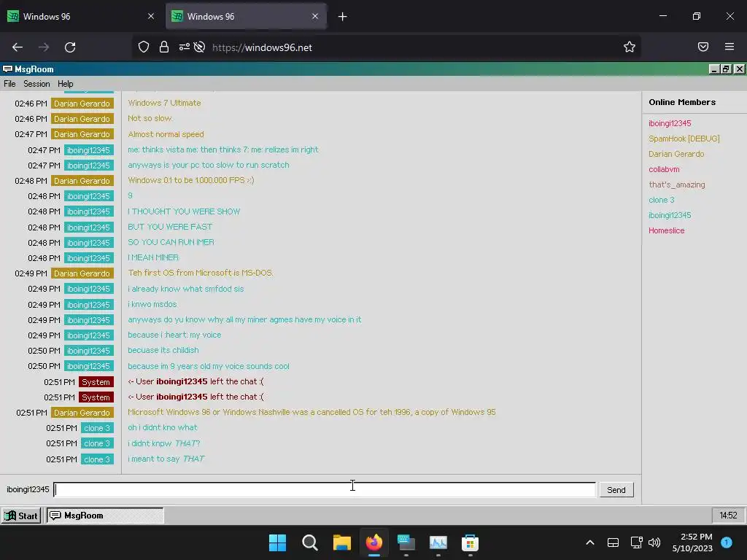This screenshot has height=560, width=747.
Task: Click the 'oh i didnt kno what' message
Action: pyautogui.click(x=162, y=427)
